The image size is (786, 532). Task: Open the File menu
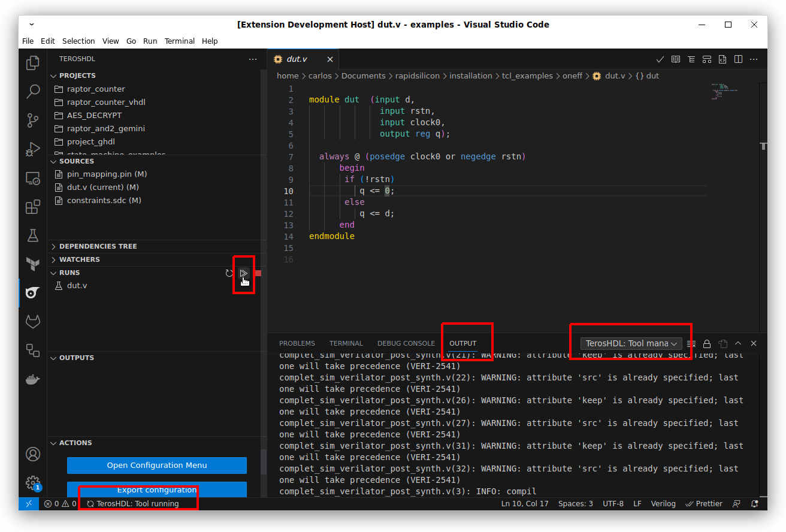pyautogui.click(x=28, y=41)
